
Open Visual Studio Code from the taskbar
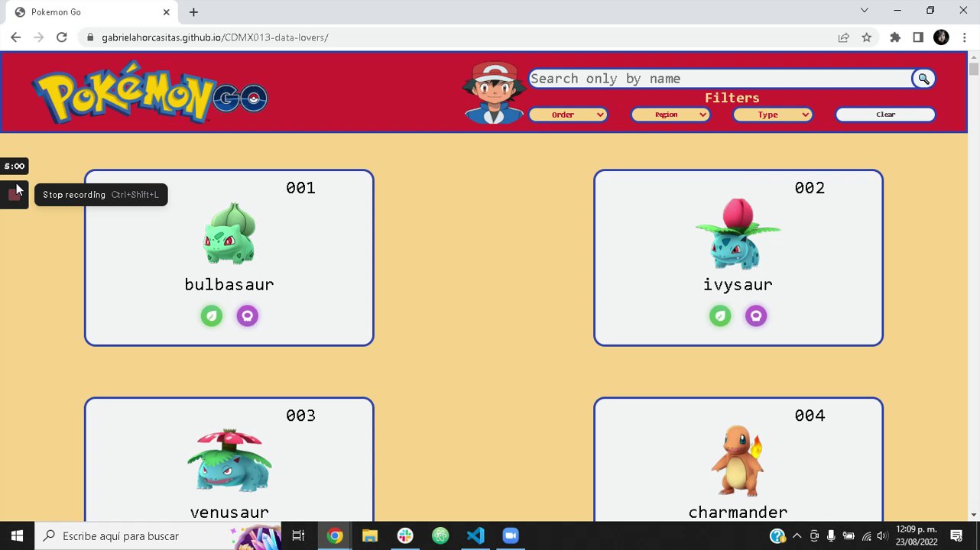click(x=475, y=535)
